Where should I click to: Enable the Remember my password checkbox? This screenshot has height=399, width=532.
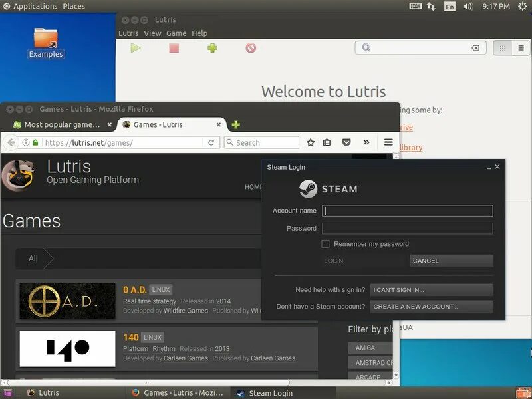tap(325, 243)
